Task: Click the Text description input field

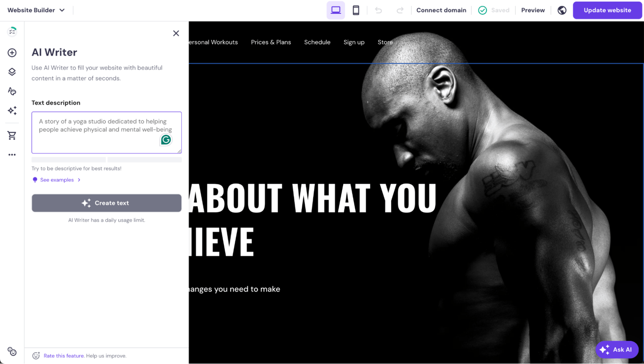Action: 106,132
